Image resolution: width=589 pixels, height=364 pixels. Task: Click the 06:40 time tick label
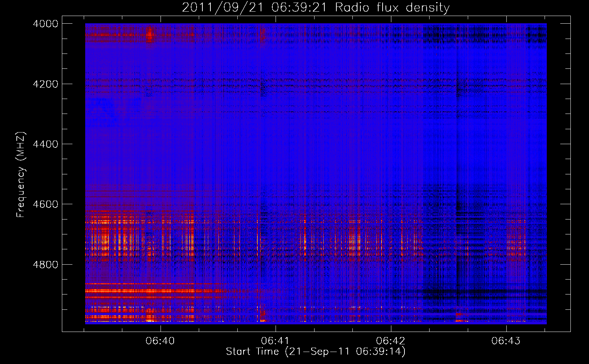[x=160, y=341]
